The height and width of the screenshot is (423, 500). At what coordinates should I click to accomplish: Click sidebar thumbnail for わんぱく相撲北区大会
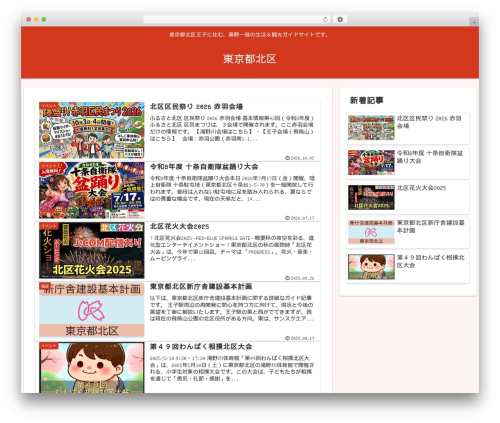[371, 267]
